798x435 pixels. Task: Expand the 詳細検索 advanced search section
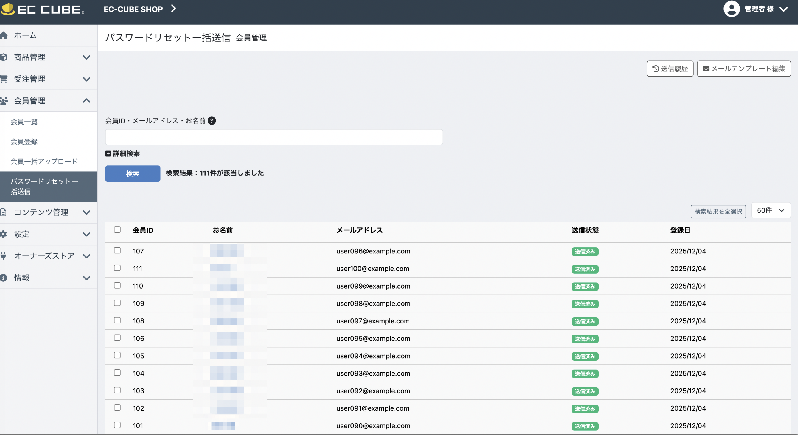[x=122, y=153]
